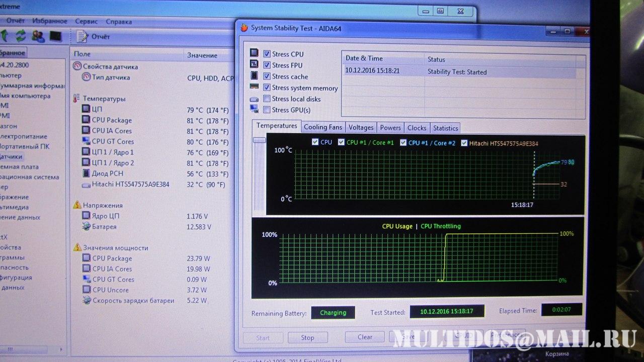This screenshot has width=644, height=362.
Task: Uncheck the Stress FPU checkbox
Action: tap(267, 65)
